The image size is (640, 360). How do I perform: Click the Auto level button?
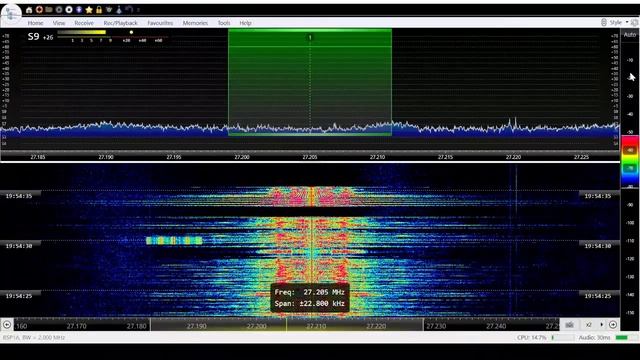[x=630, y=35]
